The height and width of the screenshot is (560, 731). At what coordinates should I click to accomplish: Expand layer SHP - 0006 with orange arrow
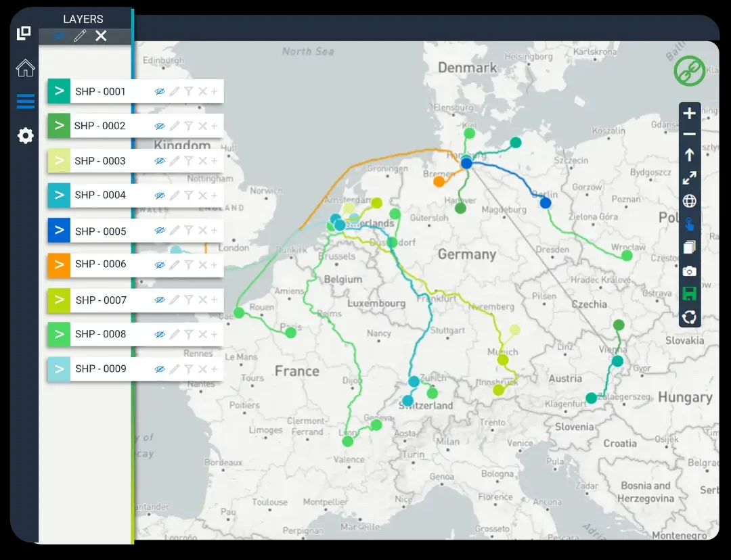coord(59,264)
